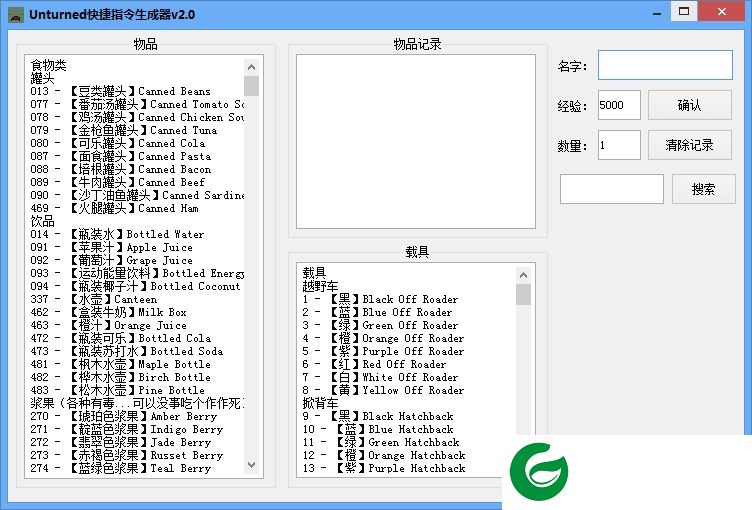This screenshot has height=510, width=752.
Task: Click the 越野车 off-roader category header
Action: click(320, 286)
